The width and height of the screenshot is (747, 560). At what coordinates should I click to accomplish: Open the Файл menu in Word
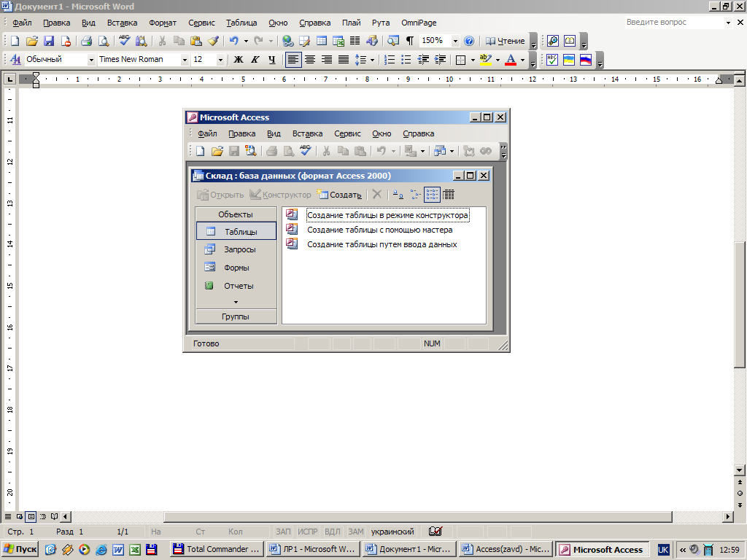(x=22, y=23)
